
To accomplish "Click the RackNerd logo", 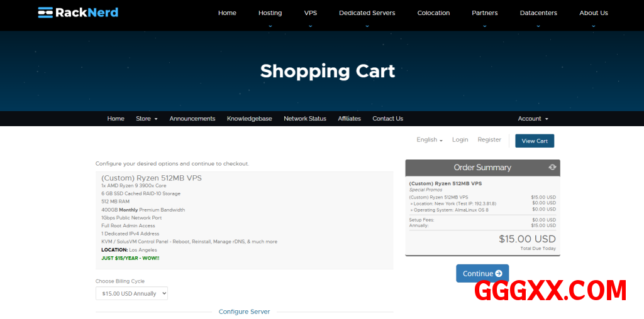I will pos(78,13).
